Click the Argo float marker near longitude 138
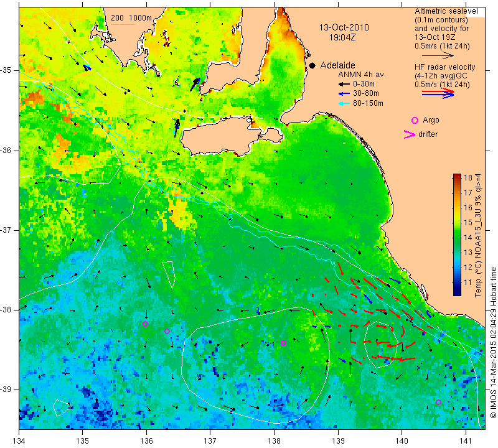The height and width of the screenshot is (448, 498). point(284,343)
